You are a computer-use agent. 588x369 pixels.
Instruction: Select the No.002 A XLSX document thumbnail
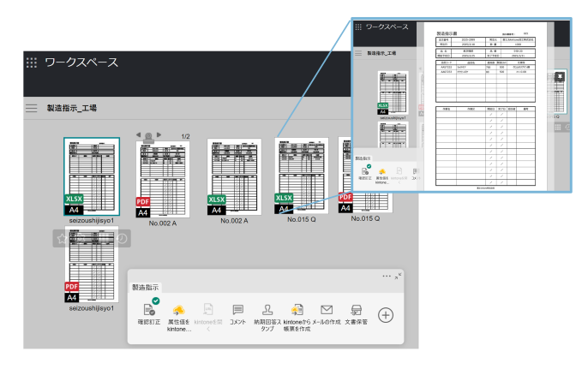coord(234,177)
